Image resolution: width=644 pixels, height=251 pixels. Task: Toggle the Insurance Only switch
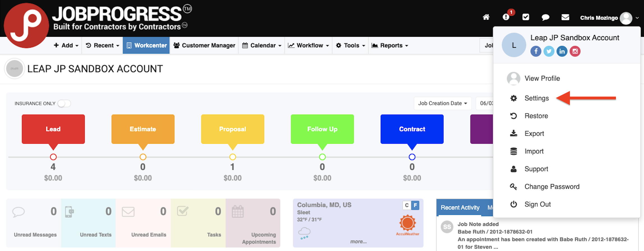click(64, 104)
